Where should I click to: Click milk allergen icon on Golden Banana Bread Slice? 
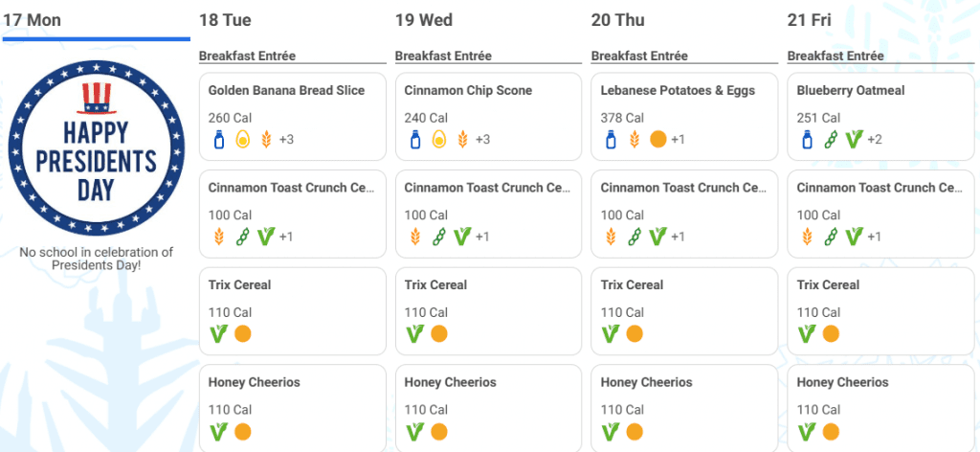219,140
